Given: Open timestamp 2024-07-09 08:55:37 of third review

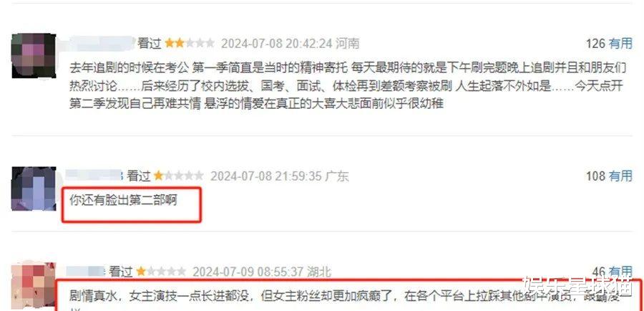Looking at the screenshot, I should (248, 272).
